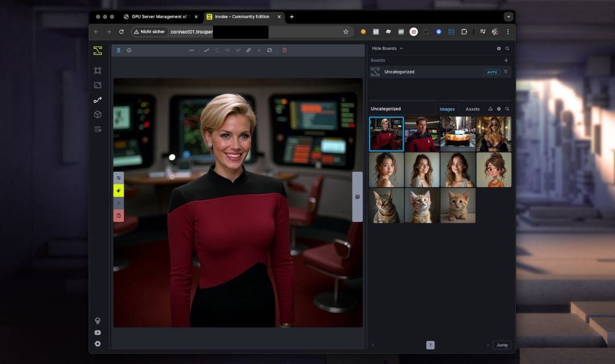Open boards search with the magnifier icon
This screenshot has height=364, width=615.
click(507, 48)
